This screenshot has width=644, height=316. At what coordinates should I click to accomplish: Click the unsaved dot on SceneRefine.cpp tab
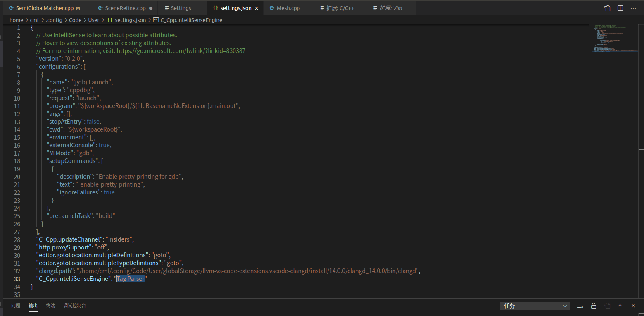click(x=151, y=8)
